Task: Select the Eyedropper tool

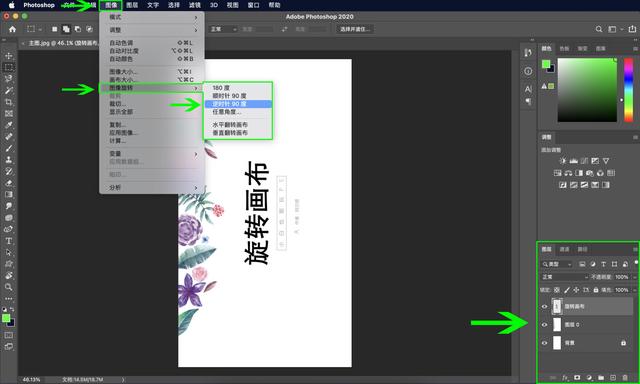Action: (x=9, y=125)
